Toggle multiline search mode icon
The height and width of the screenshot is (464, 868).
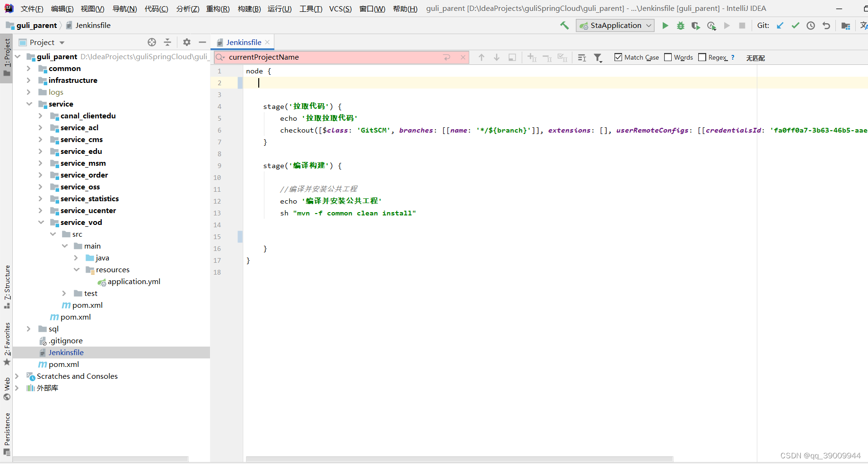click(x=582, y=57)
